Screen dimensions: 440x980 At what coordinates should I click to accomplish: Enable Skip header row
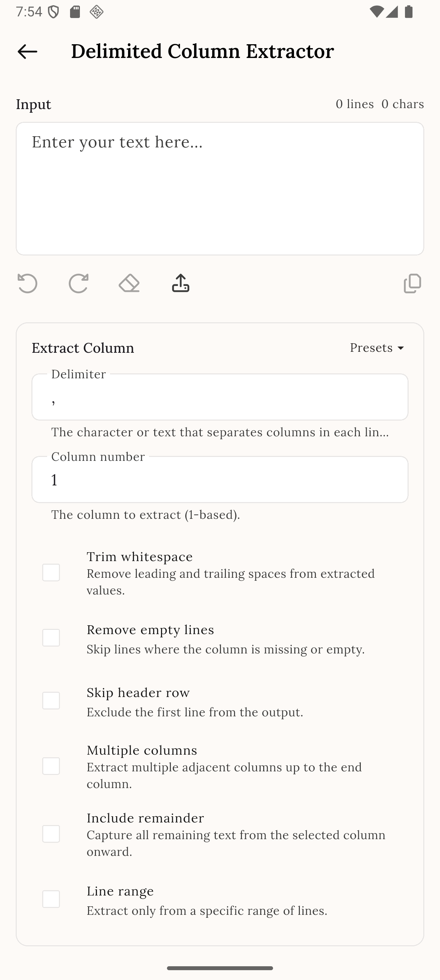[x=51, y=701]
